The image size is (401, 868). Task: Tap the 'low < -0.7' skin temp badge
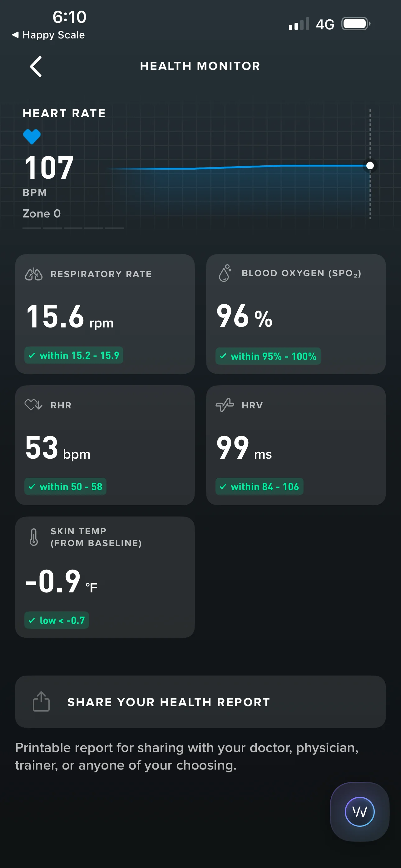57,620
